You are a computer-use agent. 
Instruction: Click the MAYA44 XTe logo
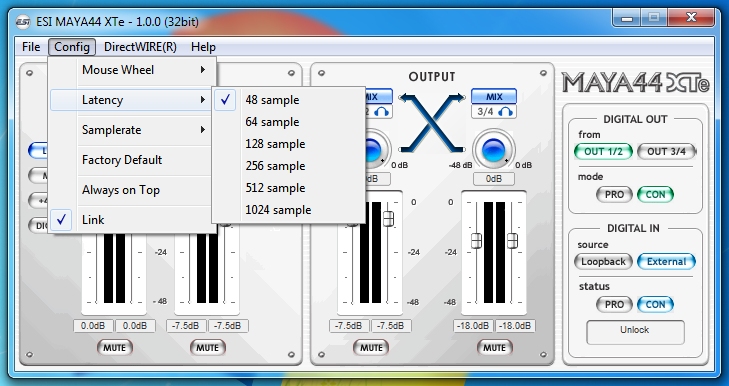(x=635, y=83)
